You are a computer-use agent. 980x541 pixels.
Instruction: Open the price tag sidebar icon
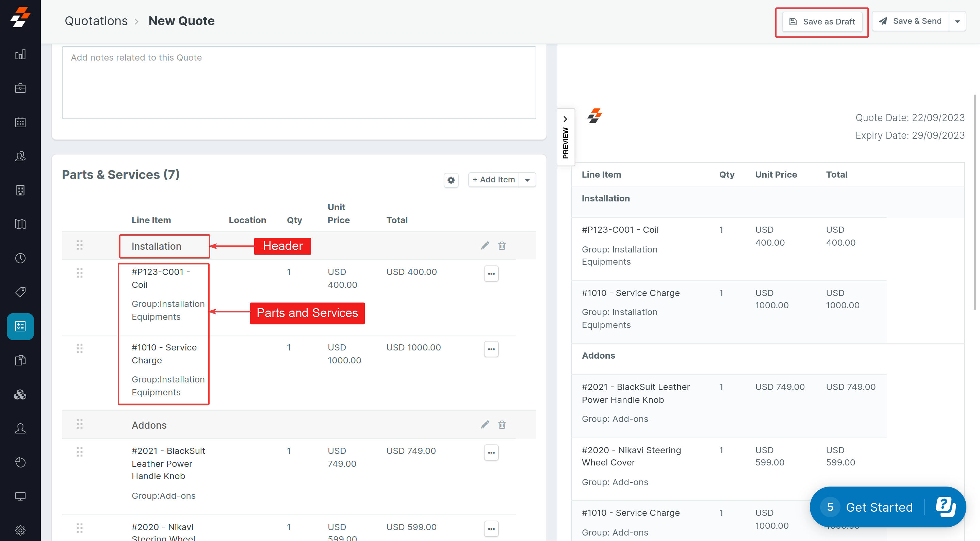pyautogui.click(x=20, y=292)
